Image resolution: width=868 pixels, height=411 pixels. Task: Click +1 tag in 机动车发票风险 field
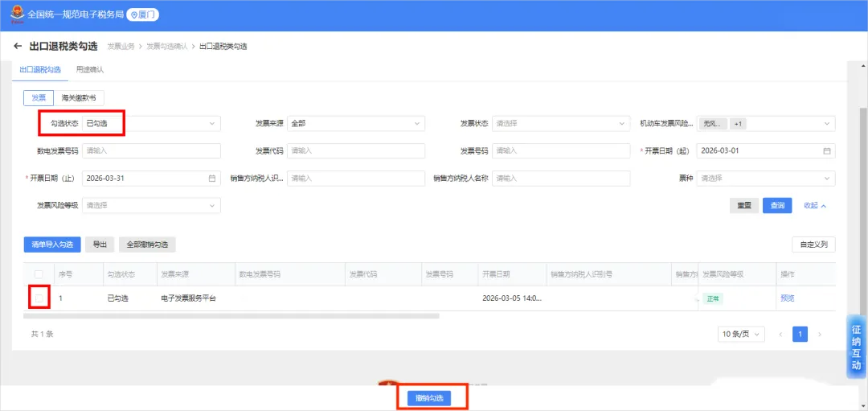tap(738, 124)
